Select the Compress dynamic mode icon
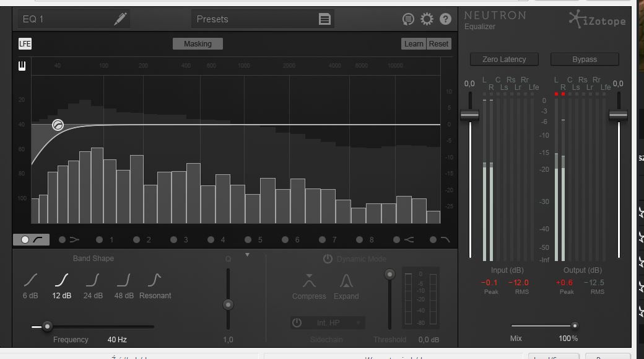This screenshot has height=359, width=644. click(x=309, y=280)
